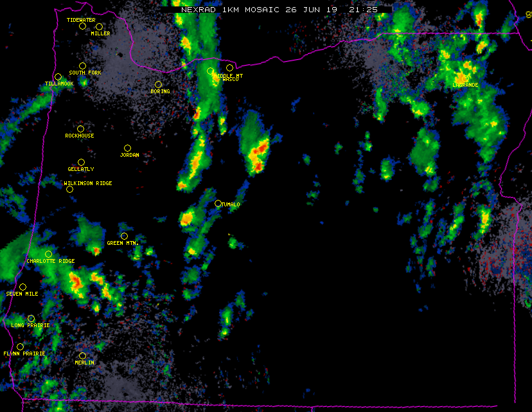
Task: Click the MIDDLE MT text label
Action: (x=230, y=76)
